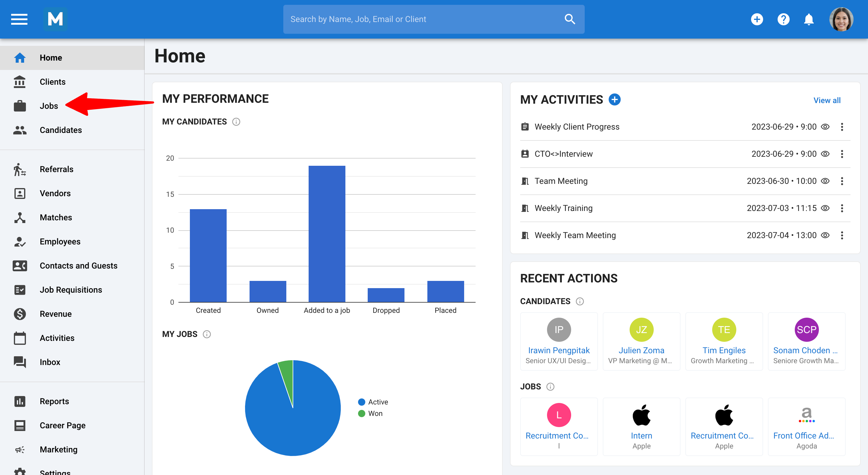Image resolution: width=868 pixels, height=475 pixels.
Task: Click the Job Requisitions icon
Action: tap(20, 290)
